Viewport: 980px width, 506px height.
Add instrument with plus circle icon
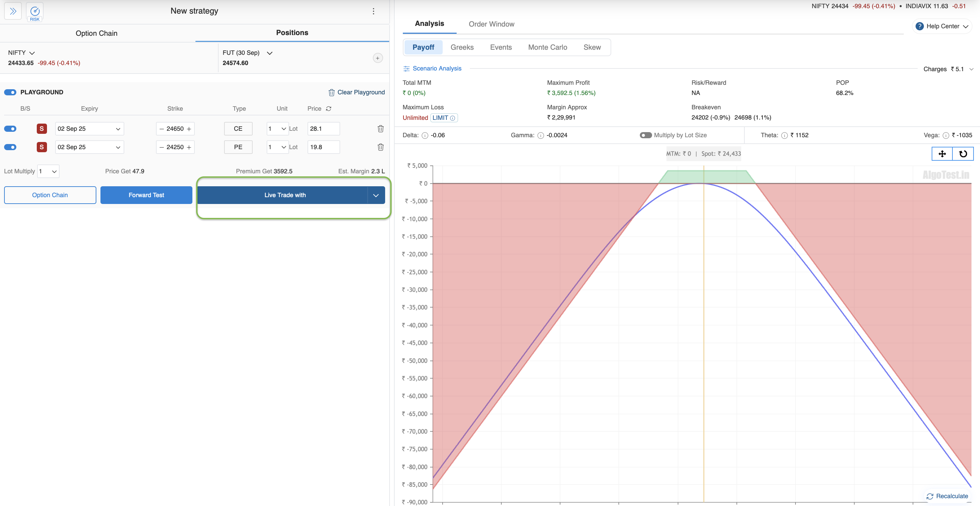click(x=377, y=58)
